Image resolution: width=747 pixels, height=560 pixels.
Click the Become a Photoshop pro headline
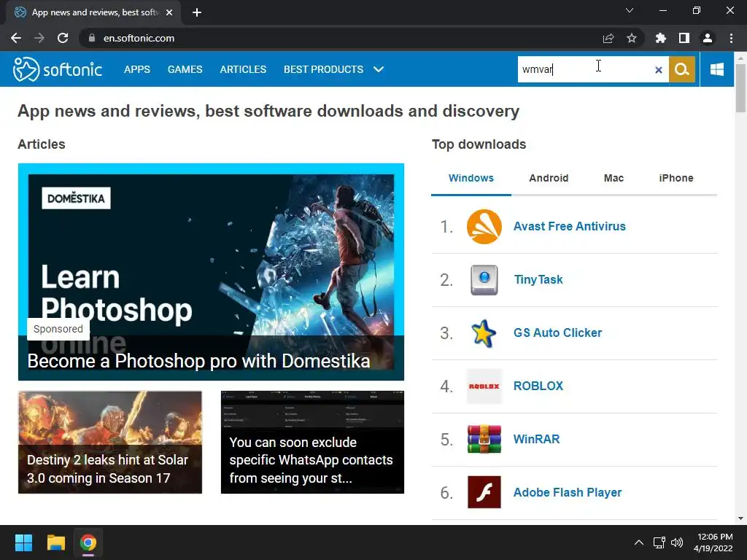pyautogui.click(x=198, y=361)
